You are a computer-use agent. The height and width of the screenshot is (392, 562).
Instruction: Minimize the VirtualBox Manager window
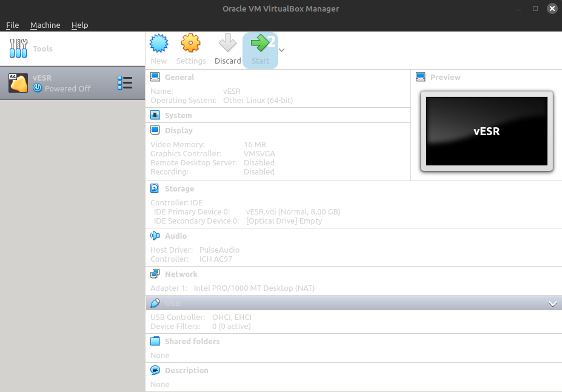518,9
